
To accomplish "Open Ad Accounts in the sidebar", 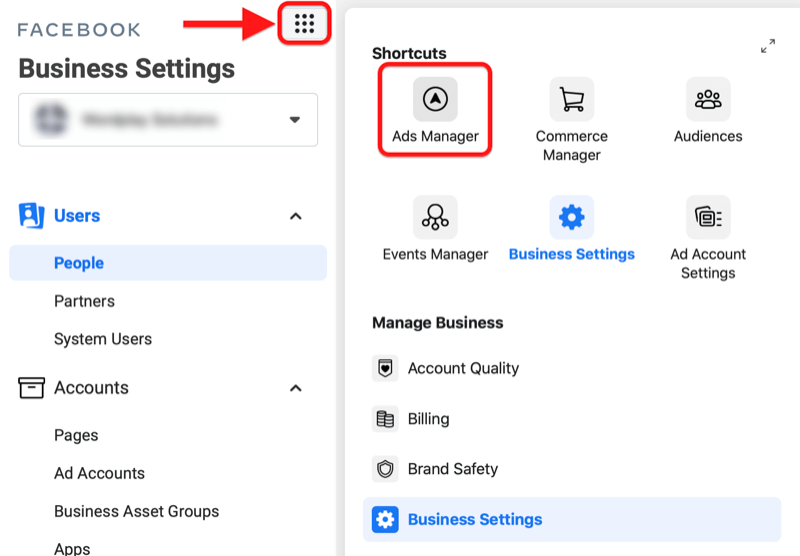I will tap(99, 473).
